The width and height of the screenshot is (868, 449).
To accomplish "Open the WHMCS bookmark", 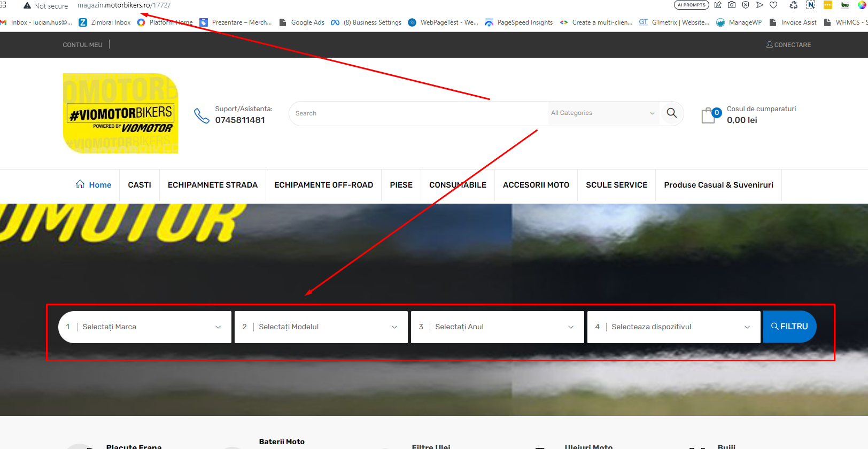I will point(846,22).
